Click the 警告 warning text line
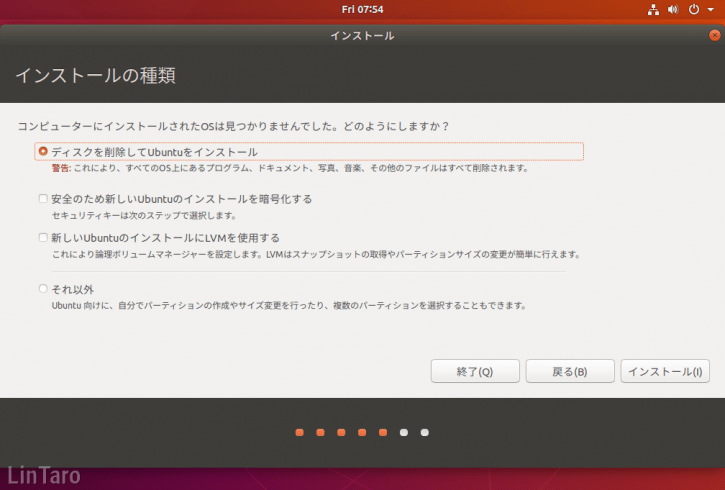Screen dimensions: 725x490 [290, 168]
